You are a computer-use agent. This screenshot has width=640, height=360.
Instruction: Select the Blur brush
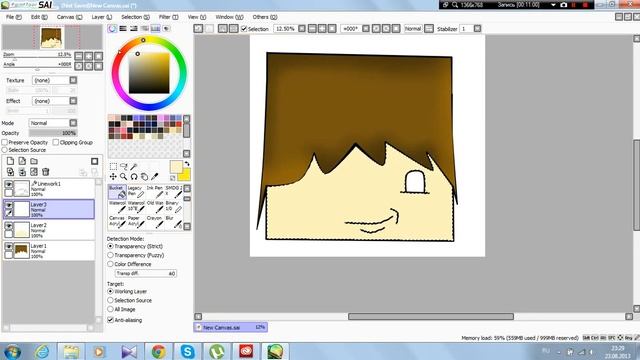(173, 222)
